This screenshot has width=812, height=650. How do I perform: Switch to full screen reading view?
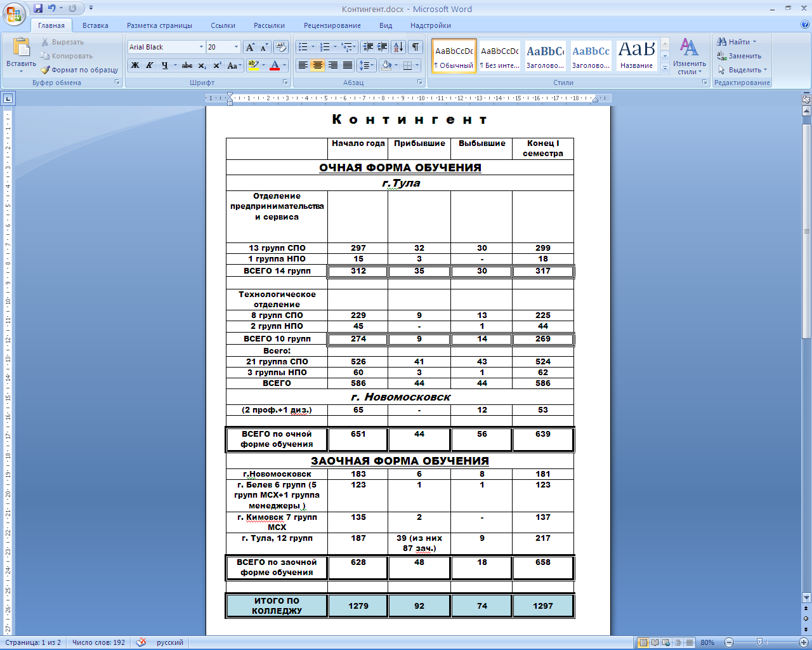click(x=655, y=642)
